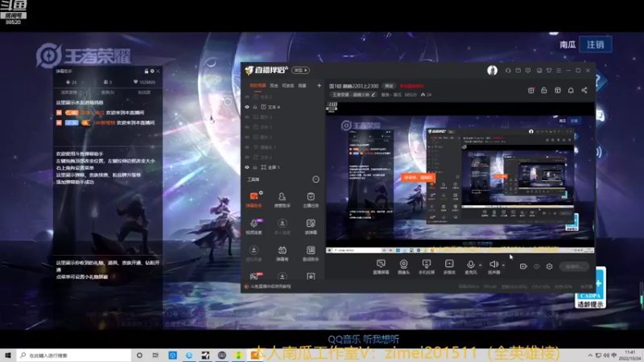Show the hidden 图片 3 source
Screen dimensions: 644x362
(x=247, y=117)
